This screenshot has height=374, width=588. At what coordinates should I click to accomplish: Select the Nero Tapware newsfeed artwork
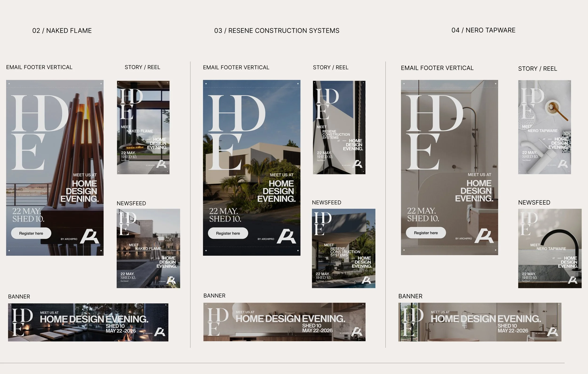click(x=550, y=248)
